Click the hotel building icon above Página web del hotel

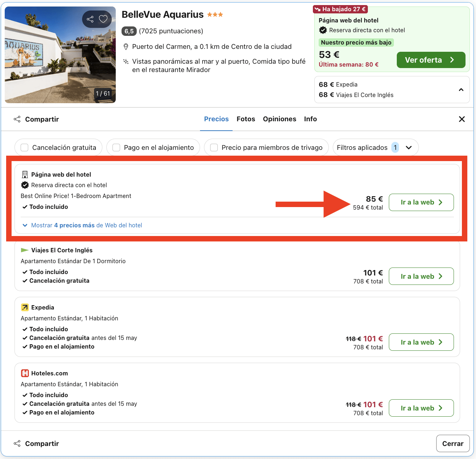click(25, 174)
